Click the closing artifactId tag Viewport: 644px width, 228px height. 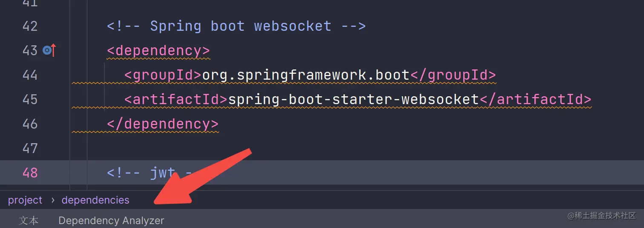pos(535,99)
